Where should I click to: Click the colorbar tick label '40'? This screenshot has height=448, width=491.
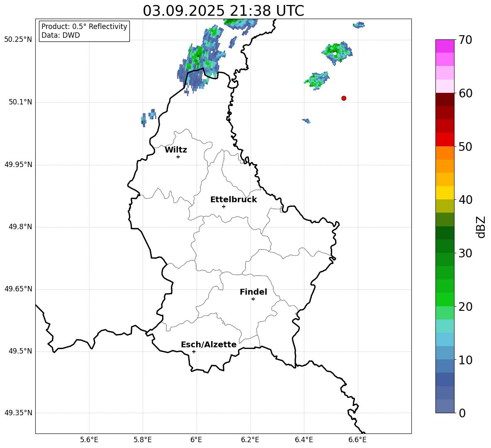[465, 200]
